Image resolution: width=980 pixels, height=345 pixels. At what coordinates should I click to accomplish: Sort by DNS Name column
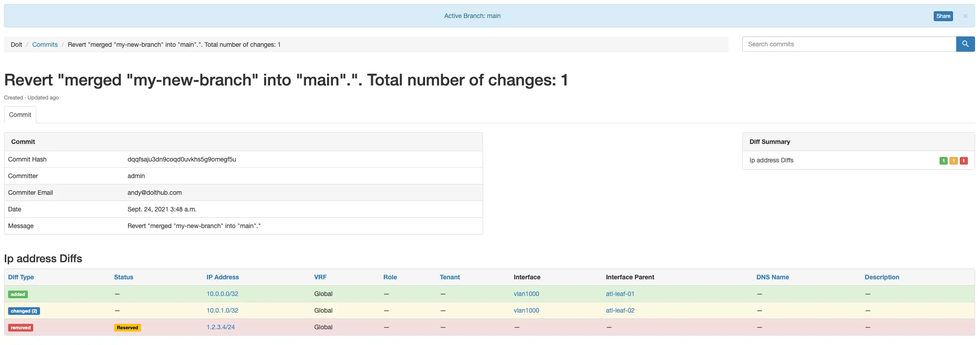coord(772,277)
